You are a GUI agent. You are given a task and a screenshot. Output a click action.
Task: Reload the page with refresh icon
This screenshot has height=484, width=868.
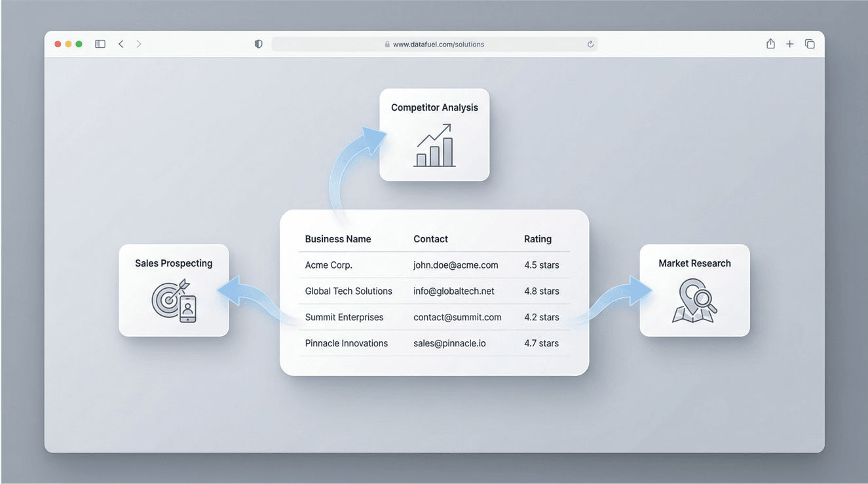(590, 45)
